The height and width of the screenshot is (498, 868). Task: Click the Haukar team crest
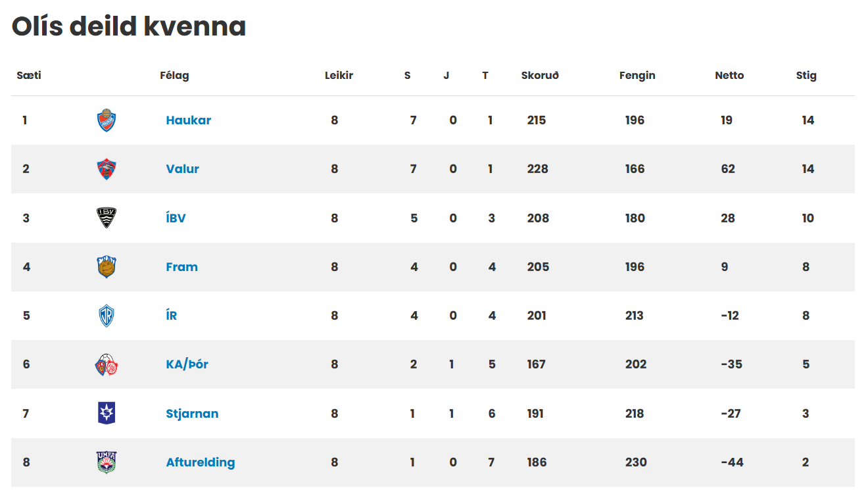tap(106, 120)
